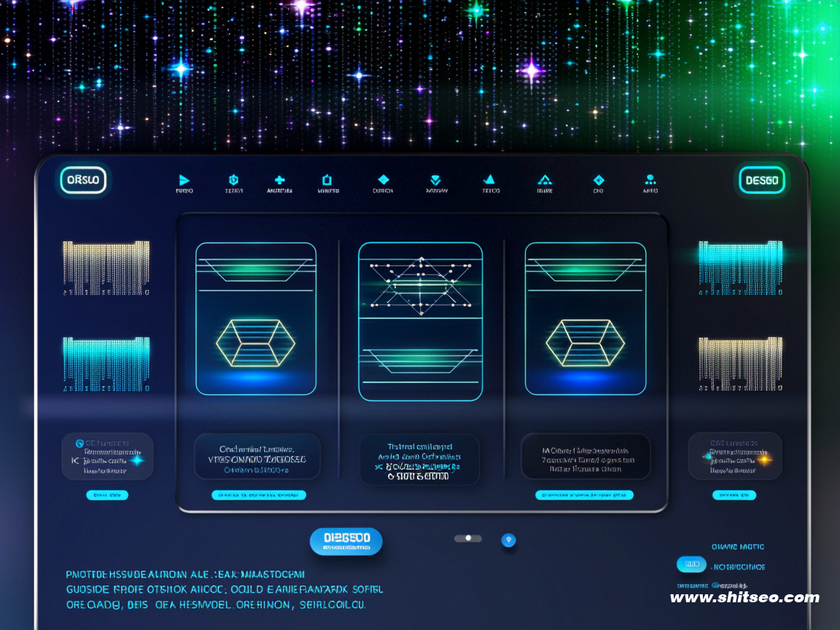Toggle the grey pill switch with white dot

(x=468, y=538)
